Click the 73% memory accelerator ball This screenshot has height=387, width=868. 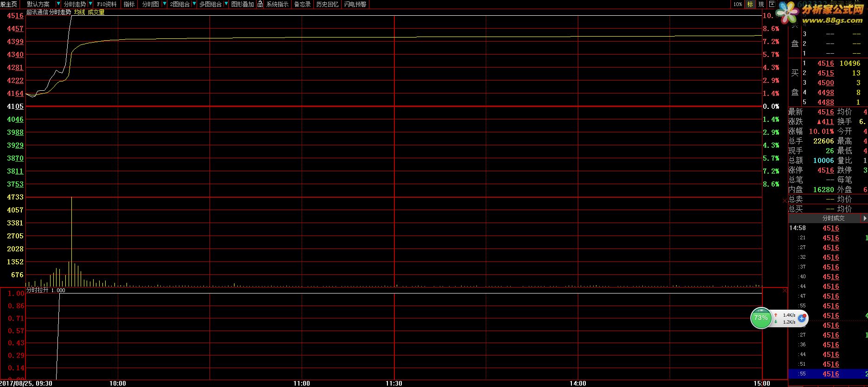tap(760, 318)
